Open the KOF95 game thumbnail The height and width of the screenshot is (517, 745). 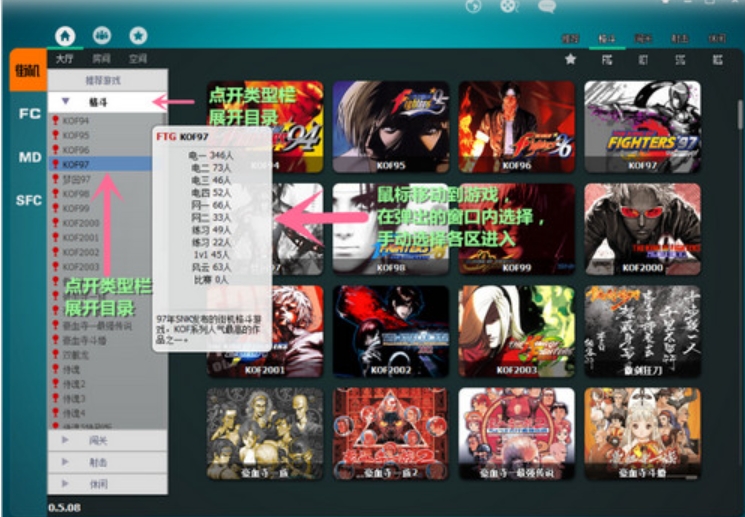click(391, 126)
